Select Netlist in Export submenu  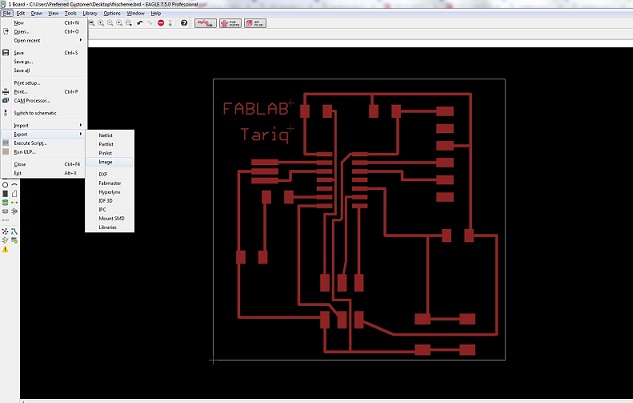pos(110,135)
